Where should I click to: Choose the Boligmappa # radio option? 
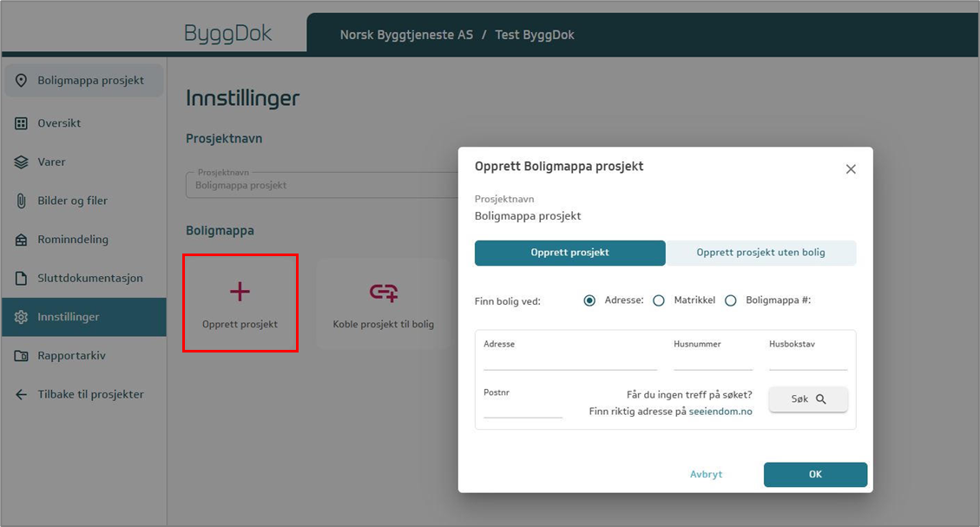click(730, 300)
